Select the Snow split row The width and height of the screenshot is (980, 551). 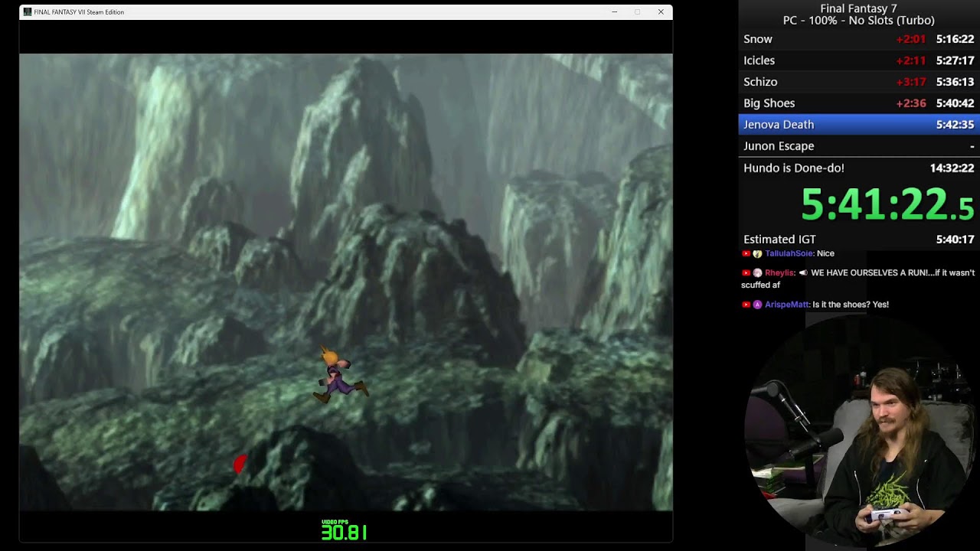click(859, 39)
